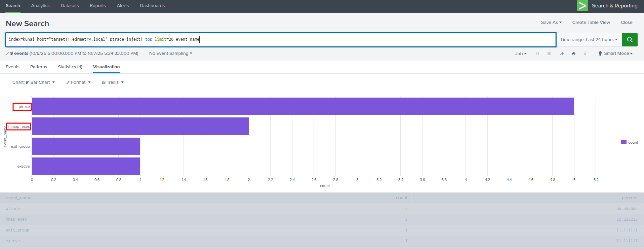The image size is (644, 249).
Task: Open the Format options menu
Action: tap(78, 82)
